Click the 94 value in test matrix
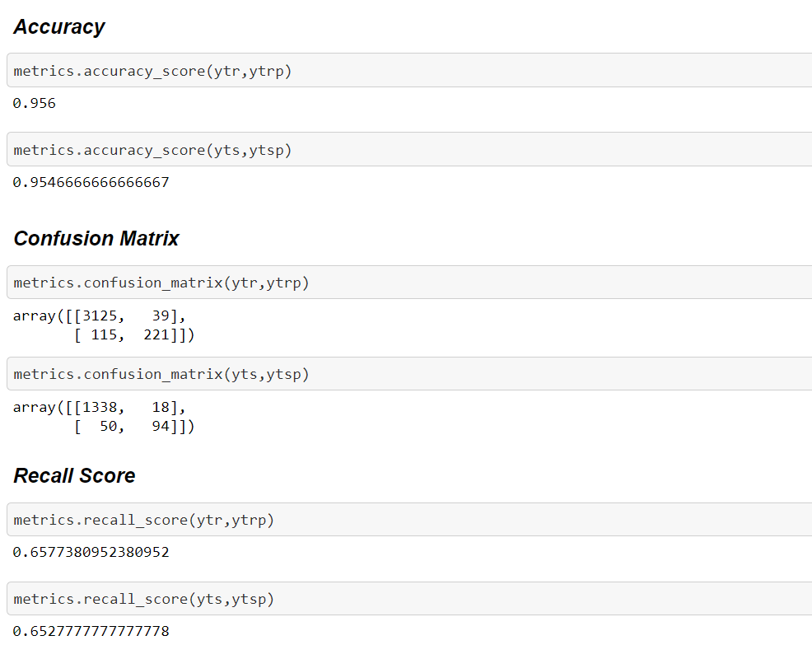This screenshot has height=659, width=812. (161, 426)
